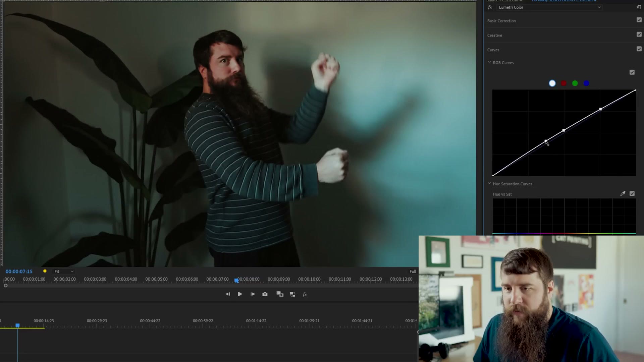
Task: Click the 00:01:44:21 mark on the timeline
Action: [363, 321]
